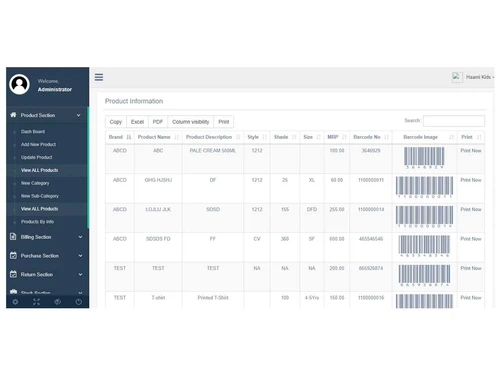Viewport: 500px width, 375px height.
Task: Click the fullscreen icon in sidebar footer
Action: [x=36, y=302]
